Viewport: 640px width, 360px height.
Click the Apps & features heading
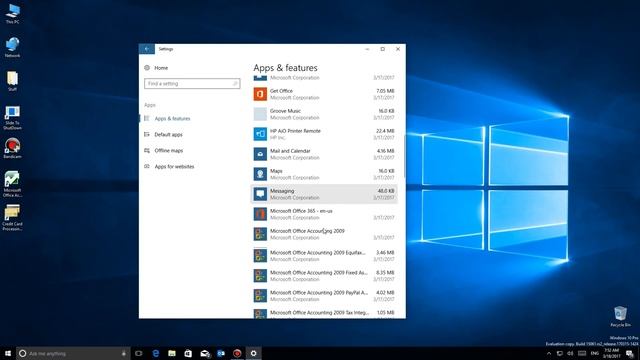(x=285, y=68)
